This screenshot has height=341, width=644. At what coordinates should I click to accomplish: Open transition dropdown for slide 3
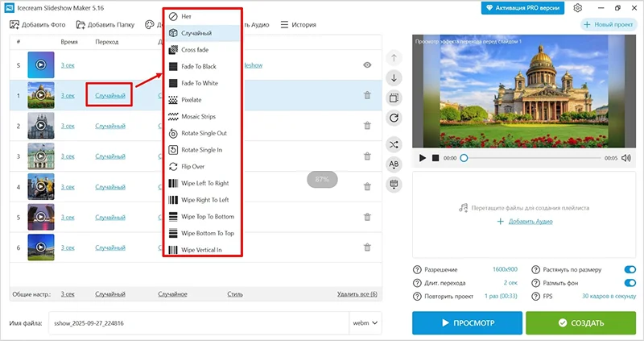110,156
